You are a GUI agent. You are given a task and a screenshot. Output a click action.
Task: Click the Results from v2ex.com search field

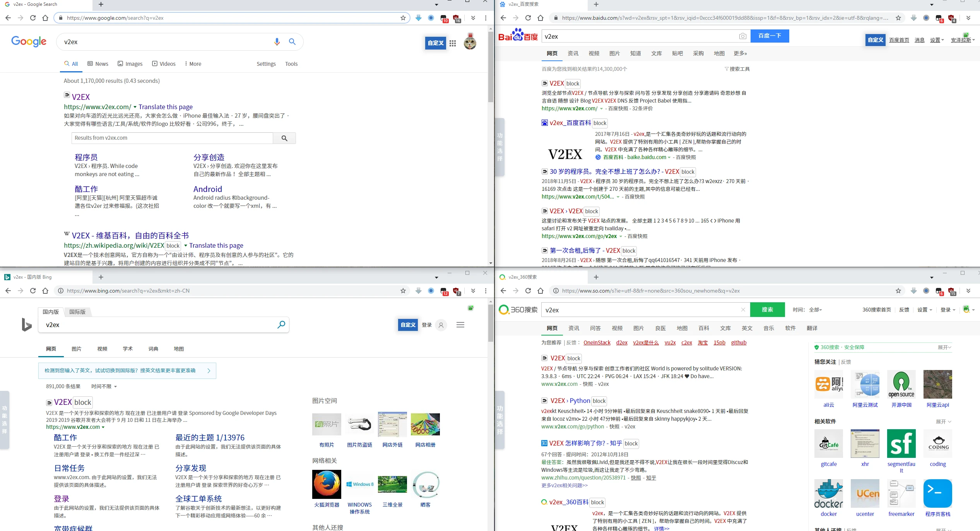[x=172, y=138]
